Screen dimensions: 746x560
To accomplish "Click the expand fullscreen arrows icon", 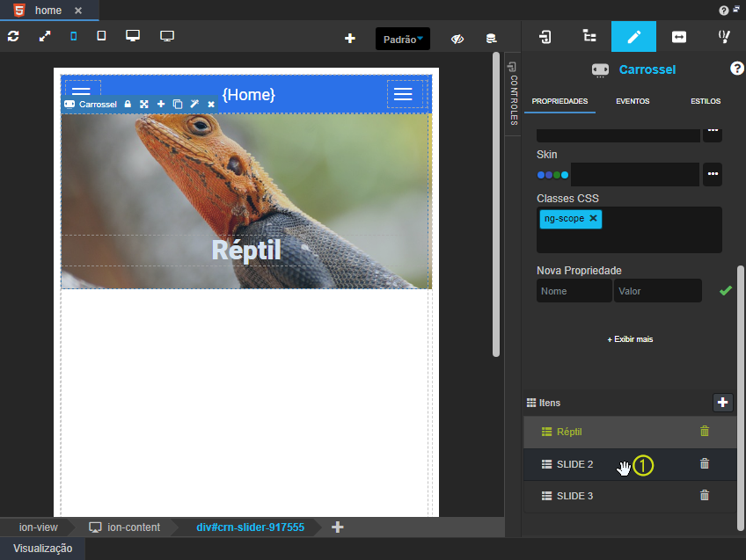I will [x=45, y=36].
